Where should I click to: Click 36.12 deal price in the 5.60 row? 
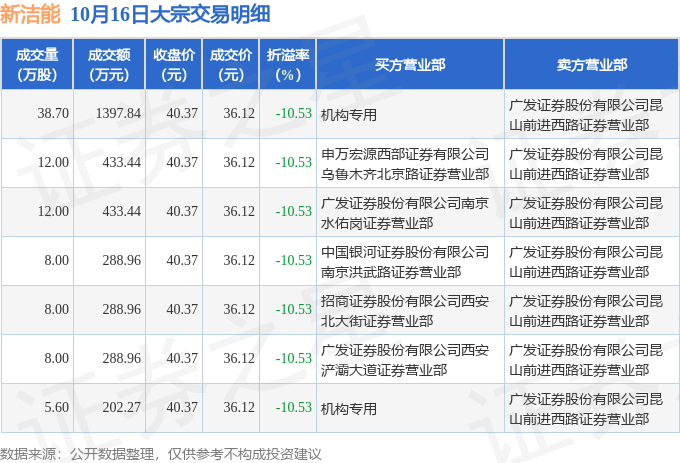click(239, 408)
